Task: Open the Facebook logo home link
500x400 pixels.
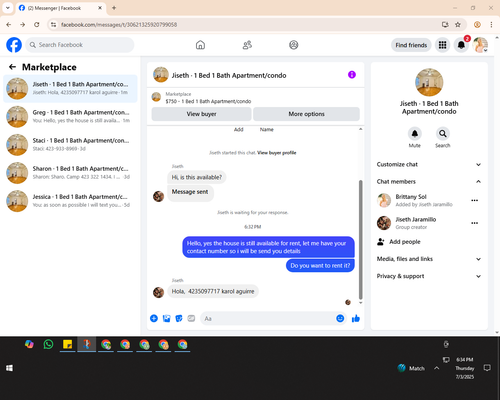Action: click(x=14, y=45)
